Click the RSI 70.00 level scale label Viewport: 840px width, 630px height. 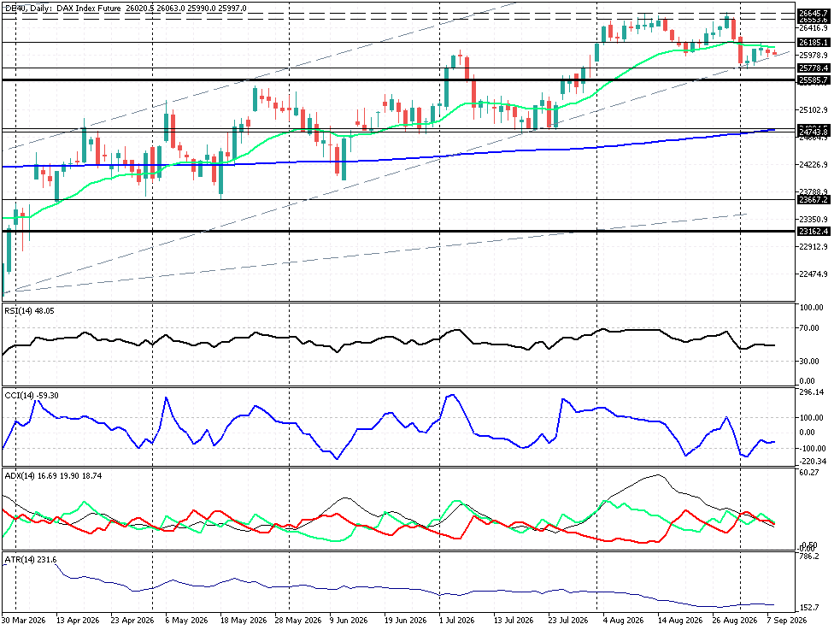[809, 328]
